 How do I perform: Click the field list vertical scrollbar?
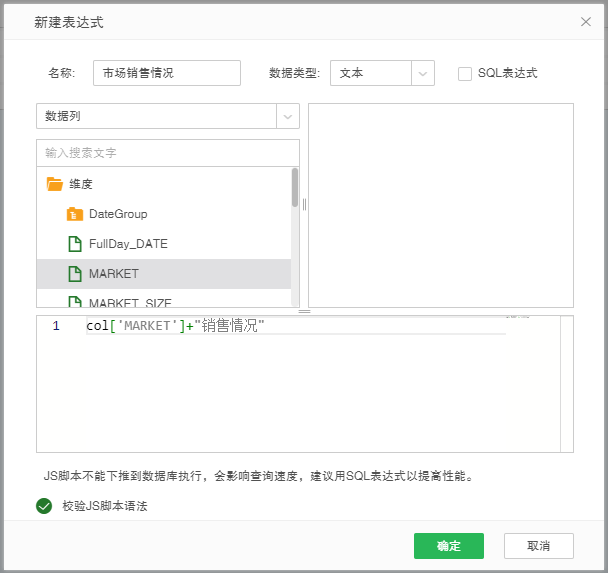click(295, 187)
